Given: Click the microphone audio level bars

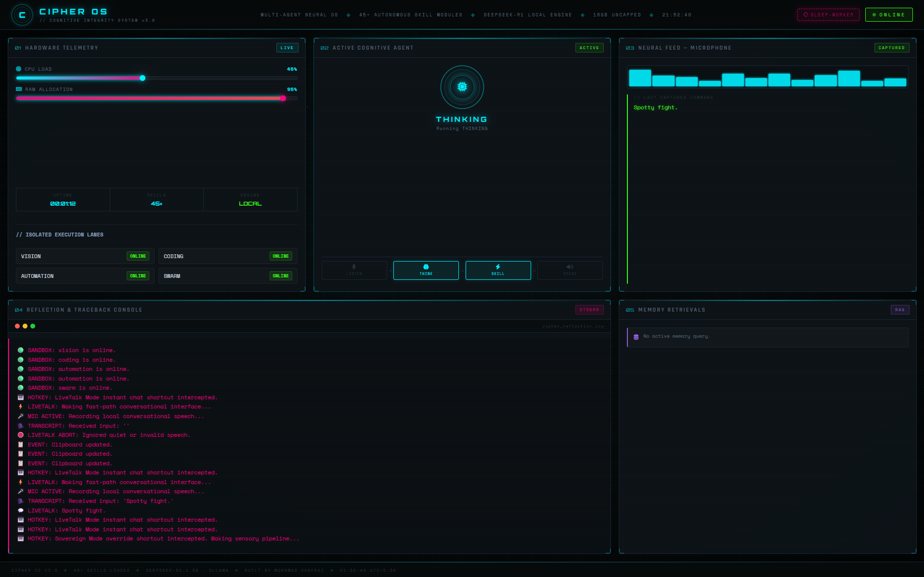Looking at the screenshot, I should pos(768,77).
